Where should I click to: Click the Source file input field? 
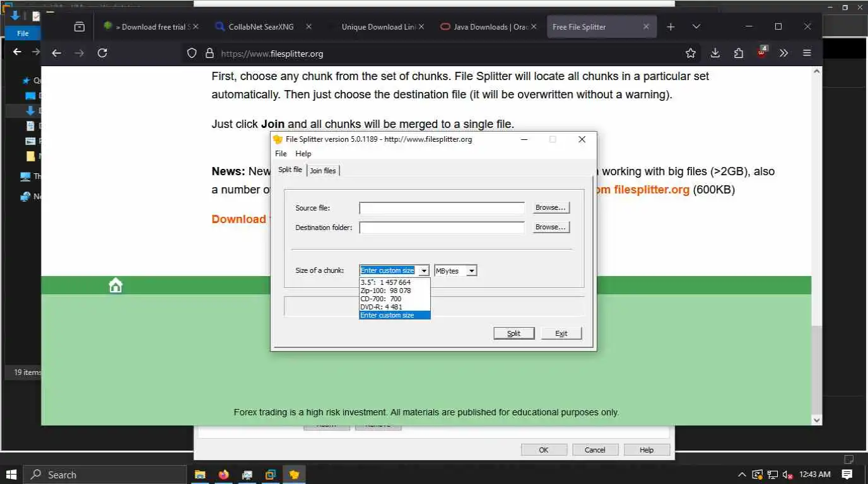[x=442, y=208]
